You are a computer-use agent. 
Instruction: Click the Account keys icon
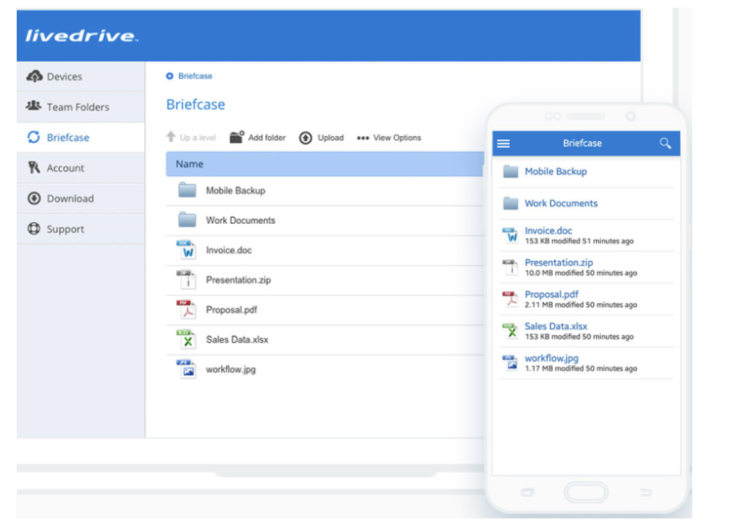pyautogui.click(x=34, y=167)
